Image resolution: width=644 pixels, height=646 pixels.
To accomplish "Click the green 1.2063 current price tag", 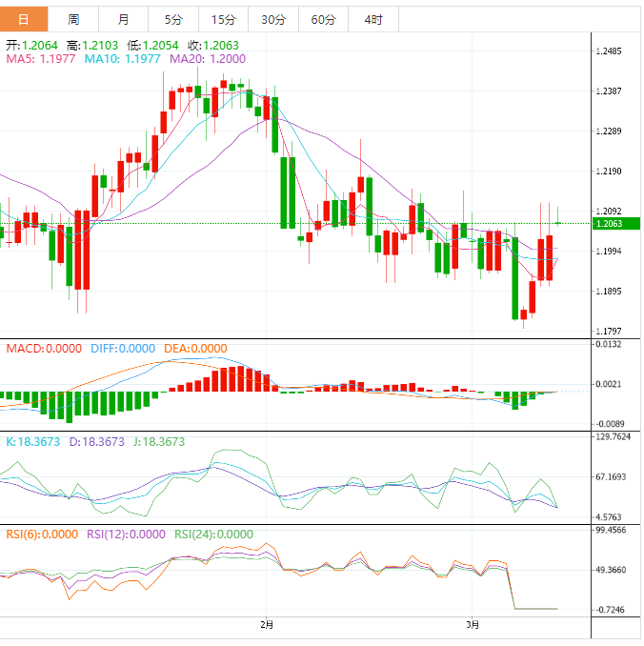I will click(610, 224).
